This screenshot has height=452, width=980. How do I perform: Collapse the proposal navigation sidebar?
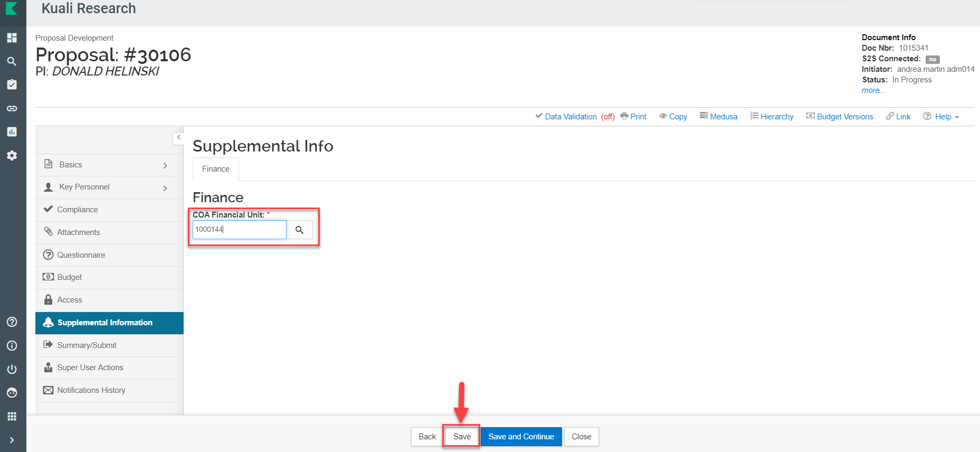(178, 137)
